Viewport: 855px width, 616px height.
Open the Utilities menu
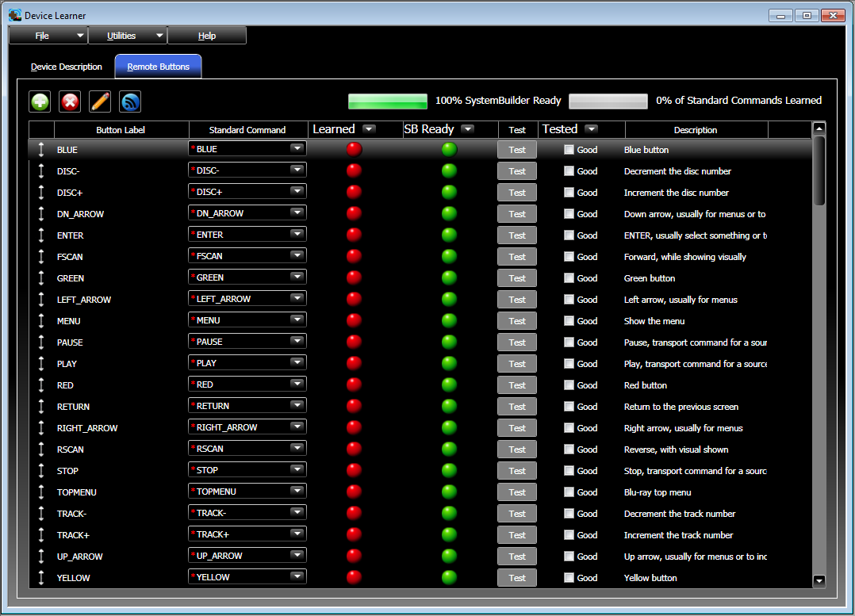[128, 36]
